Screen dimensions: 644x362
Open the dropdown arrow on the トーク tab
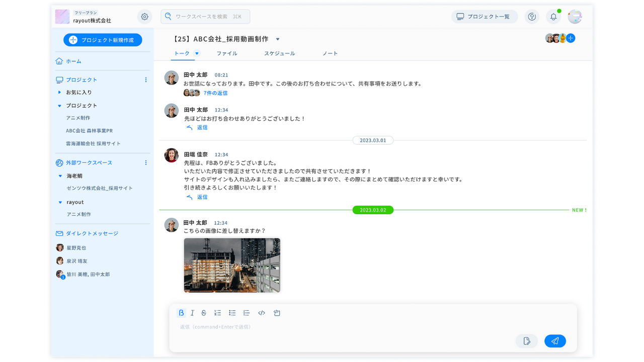(x=197, y=53)
